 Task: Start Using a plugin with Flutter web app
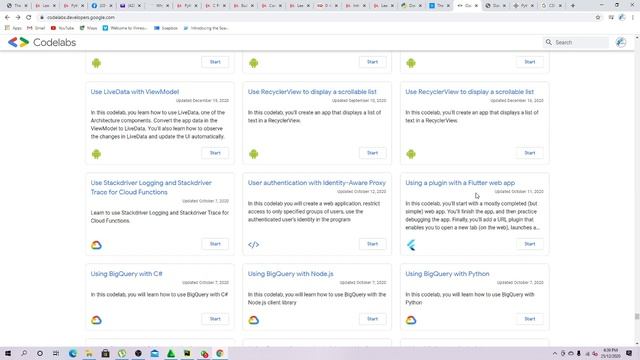[530, 244]
